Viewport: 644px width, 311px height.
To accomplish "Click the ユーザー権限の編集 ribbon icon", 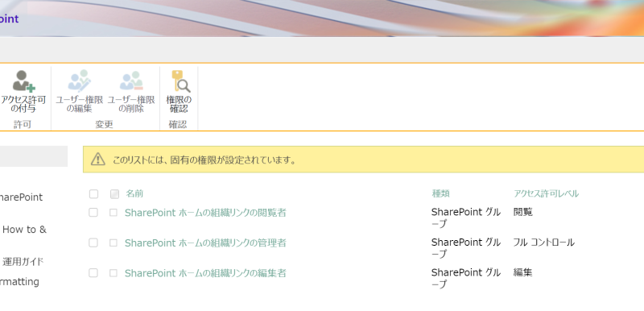I will click(79, 81).
